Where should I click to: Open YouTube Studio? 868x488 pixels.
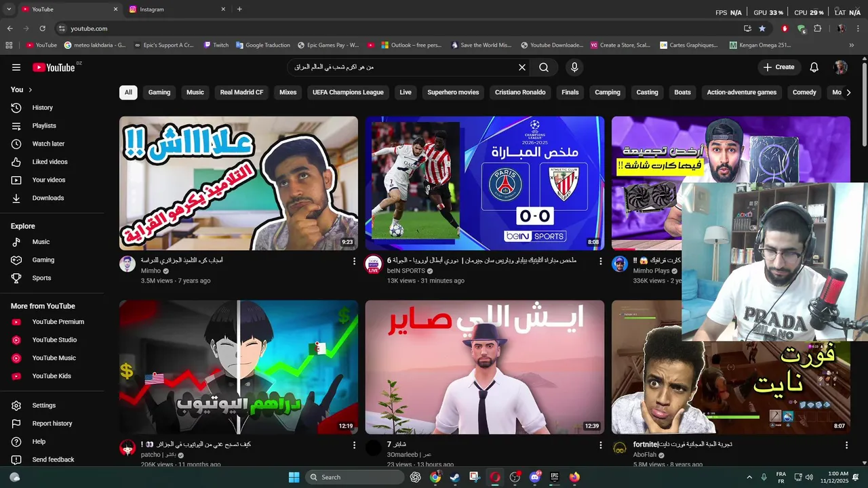click(x=53, y=340)
